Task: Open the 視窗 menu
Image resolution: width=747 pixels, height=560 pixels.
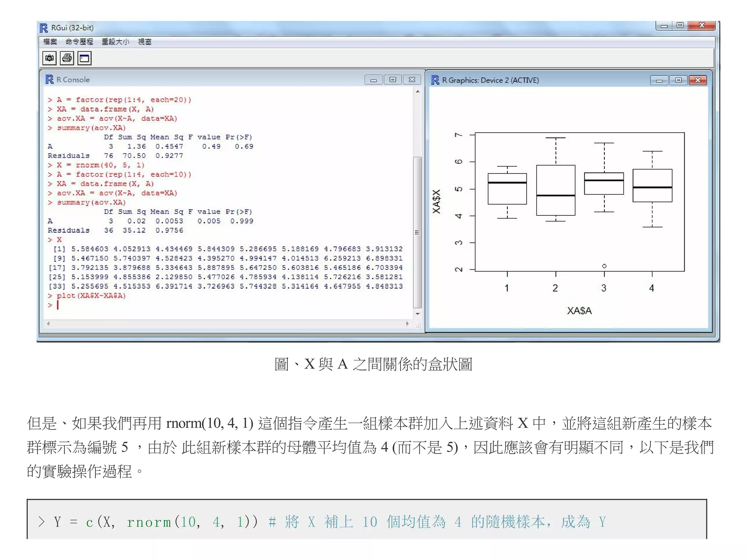Action: 145,42
